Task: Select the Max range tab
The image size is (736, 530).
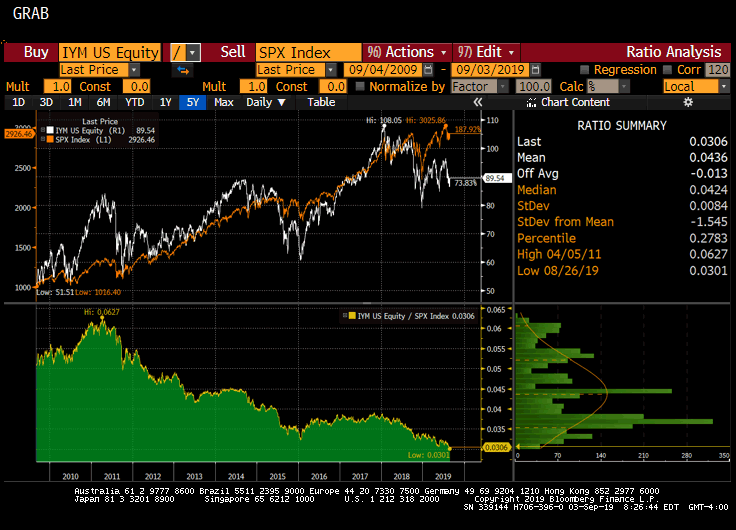Action: click(223, 102)
